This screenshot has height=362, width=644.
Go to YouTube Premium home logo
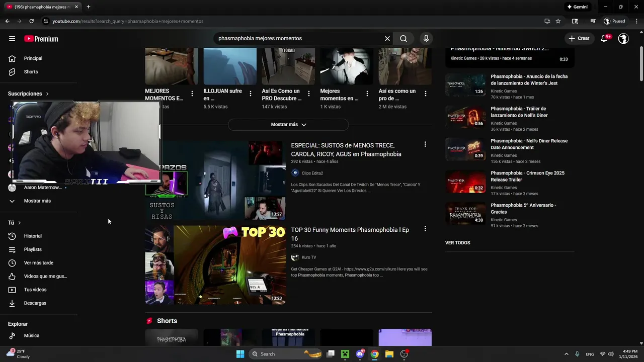click(41, 39)
